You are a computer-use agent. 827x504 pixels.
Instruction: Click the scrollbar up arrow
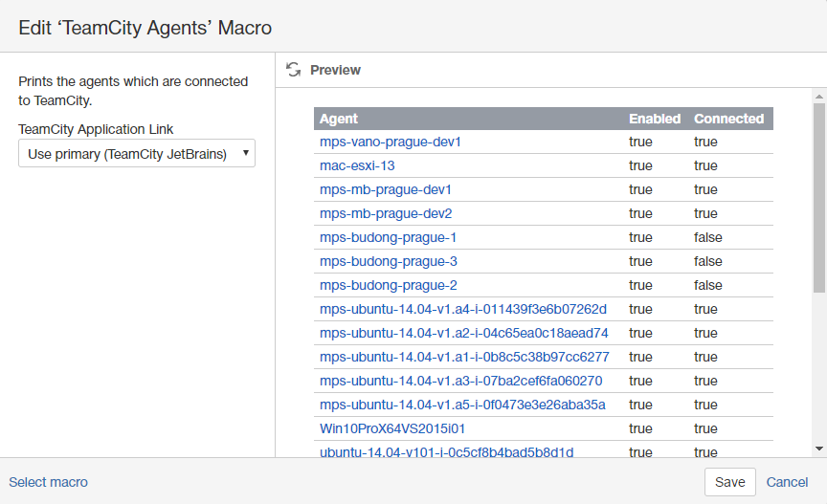pos(818,97)
